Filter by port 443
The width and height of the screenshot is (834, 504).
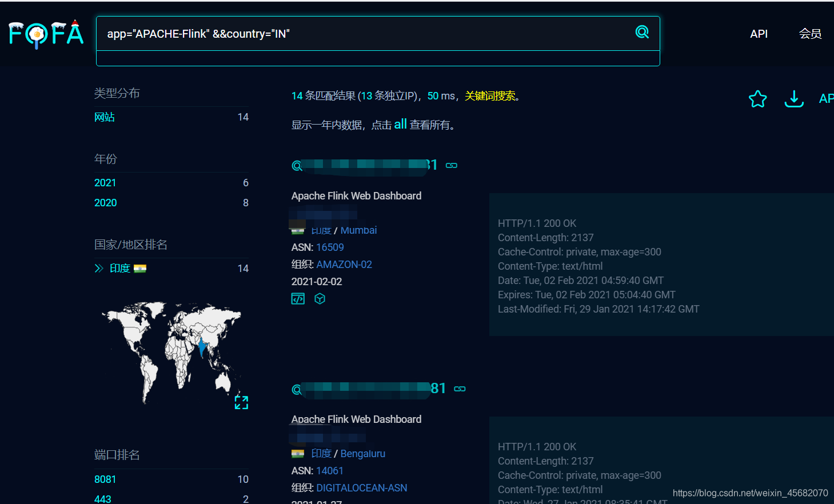pos(103,499)
